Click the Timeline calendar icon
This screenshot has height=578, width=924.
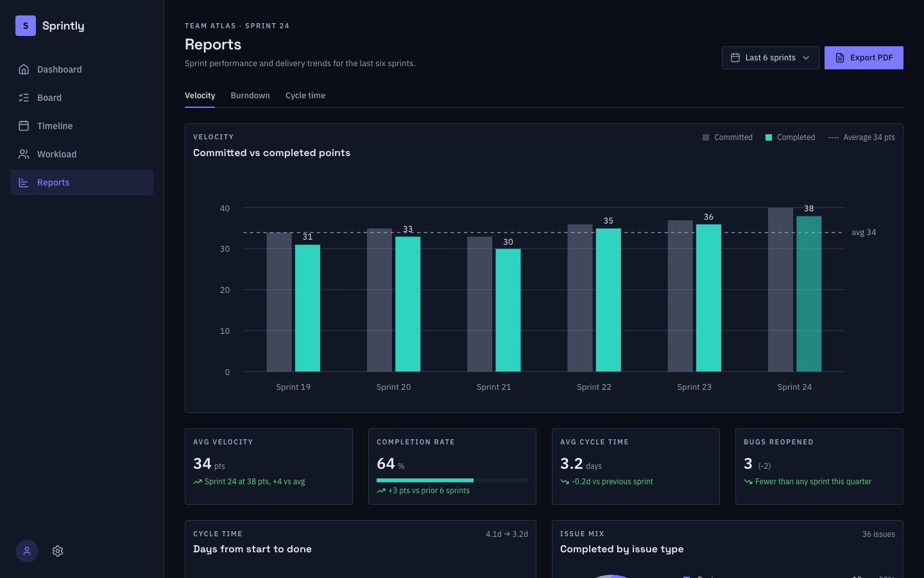tap(24, 126)
